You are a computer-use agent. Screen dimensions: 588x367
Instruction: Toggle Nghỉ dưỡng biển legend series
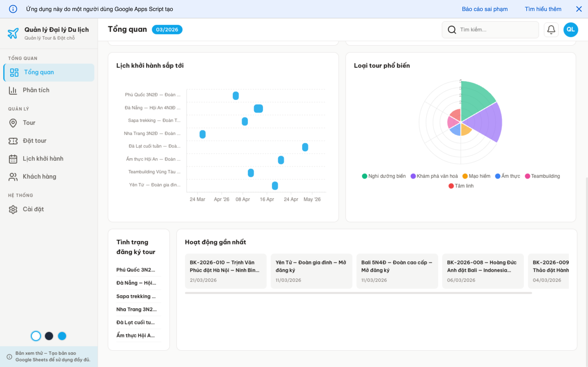384,176
